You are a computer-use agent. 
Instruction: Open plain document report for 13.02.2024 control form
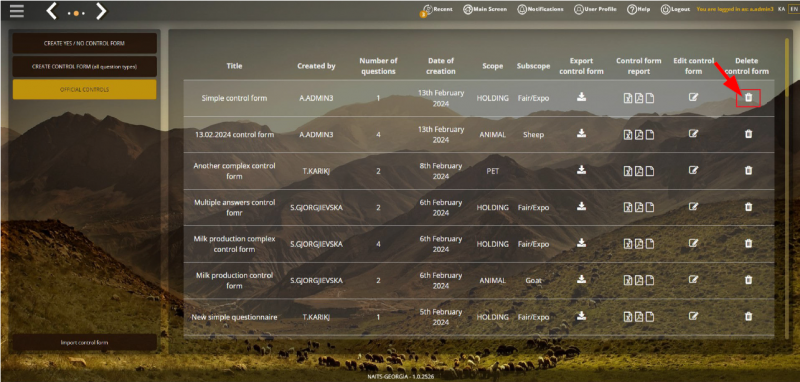(649, 135)
